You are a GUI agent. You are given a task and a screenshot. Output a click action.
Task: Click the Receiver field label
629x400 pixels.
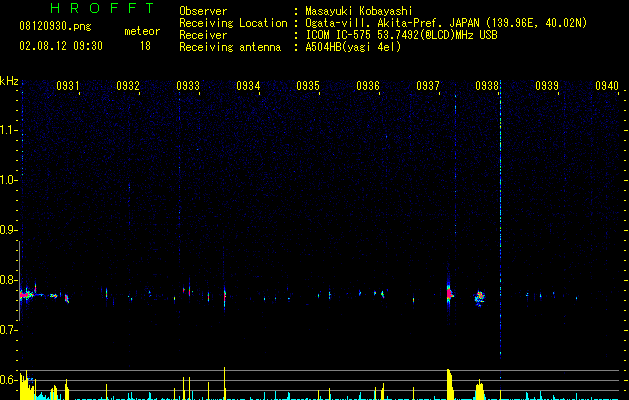[x=203, y=35]
